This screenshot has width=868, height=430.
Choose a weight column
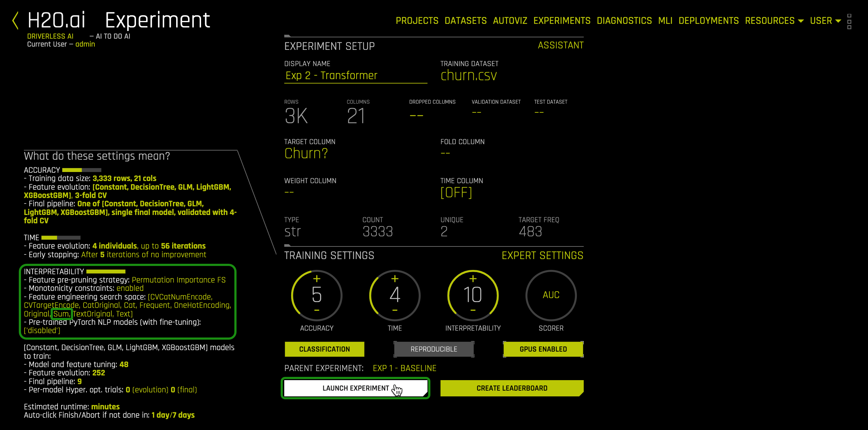click(289, 193)
